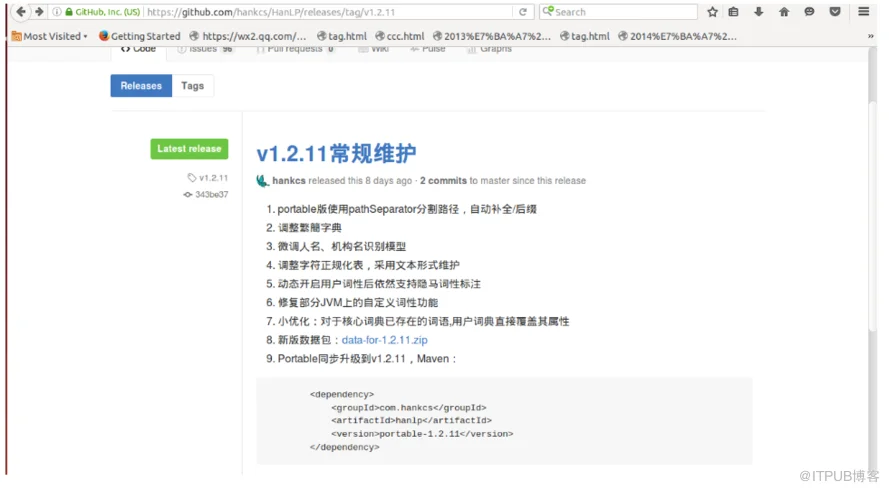The width and height of the screenshot is (889, 491).
Task: Open the v1.2.11常规维护 release title
Action: point(336,153)
